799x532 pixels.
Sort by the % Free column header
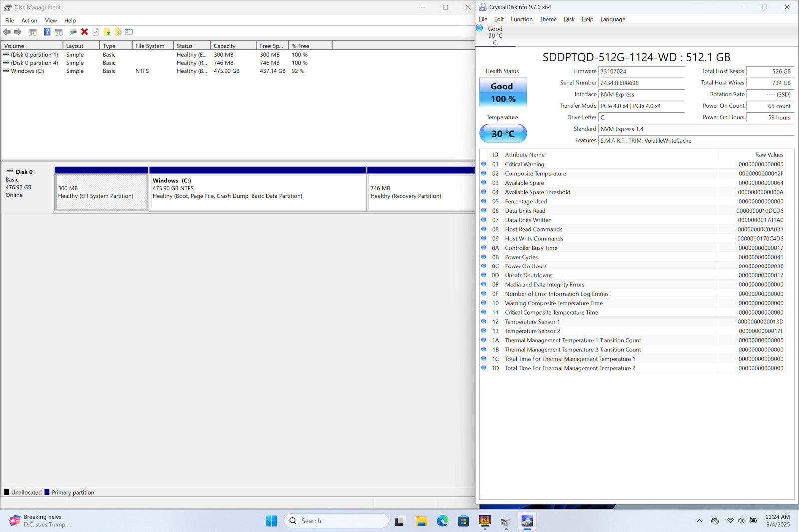[x=310, y=46]
